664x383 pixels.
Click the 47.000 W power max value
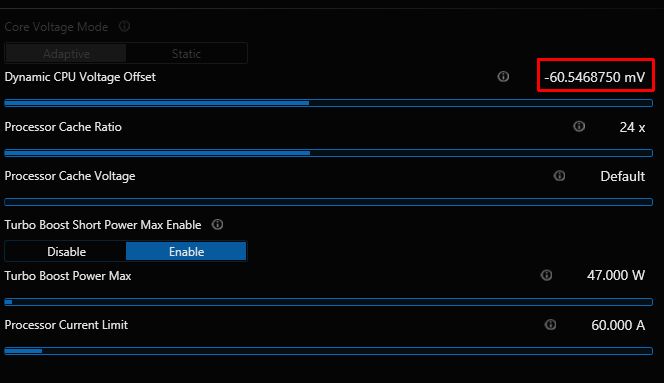tap(616, 275)
